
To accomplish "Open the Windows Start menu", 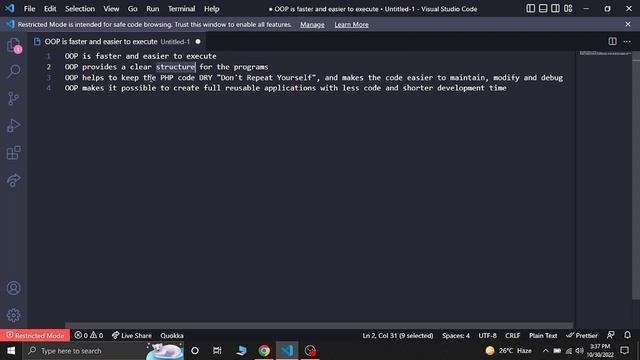I will [11, 351].
